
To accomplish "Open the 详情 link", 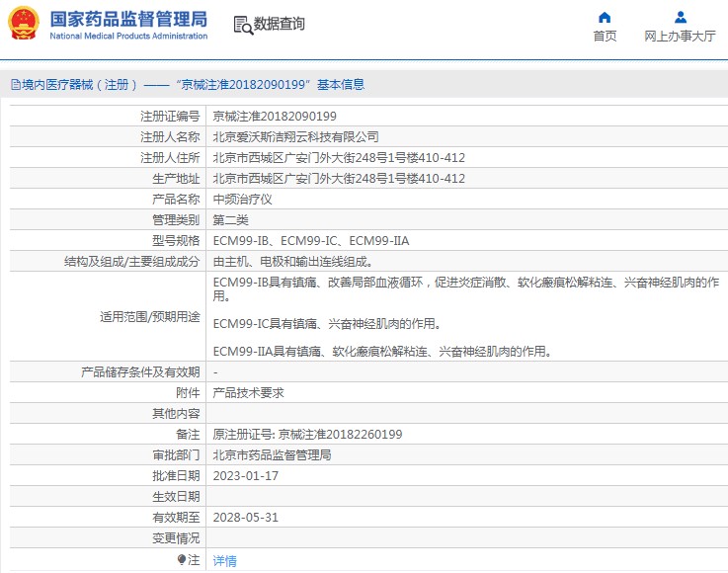I will click(225, 560).
